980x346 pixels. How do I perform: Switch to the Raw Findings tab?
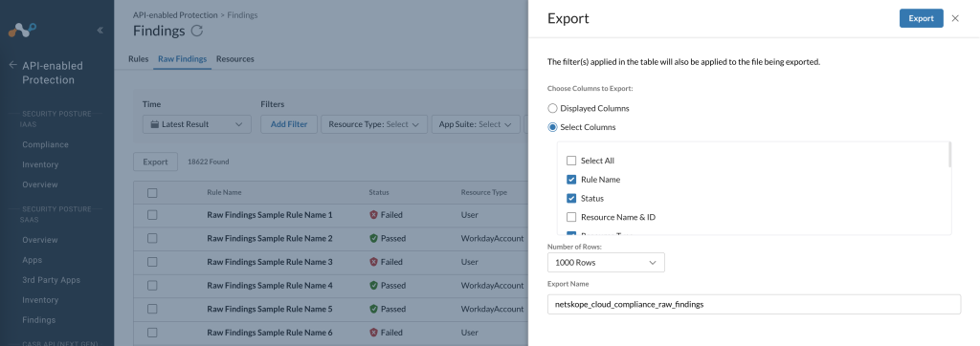tap(182, 58)
